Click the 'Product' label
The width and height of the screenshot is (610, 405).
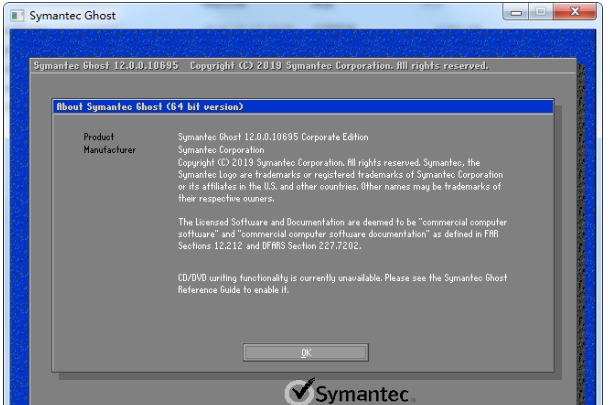99,137
